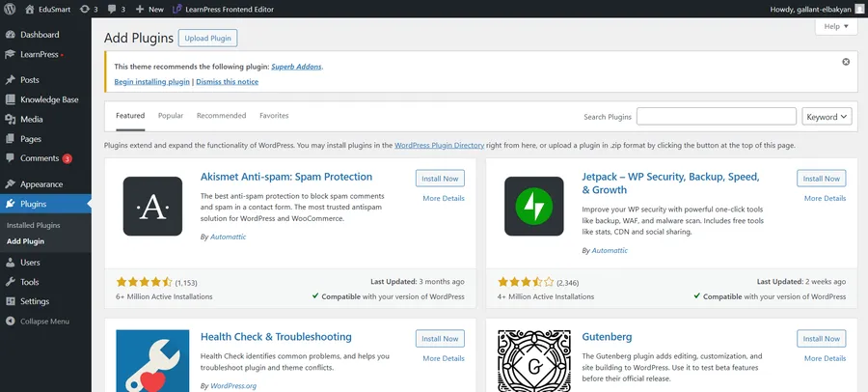
Task: Click Automattic author link under Jetpack
Action: (x=610, y=251)
